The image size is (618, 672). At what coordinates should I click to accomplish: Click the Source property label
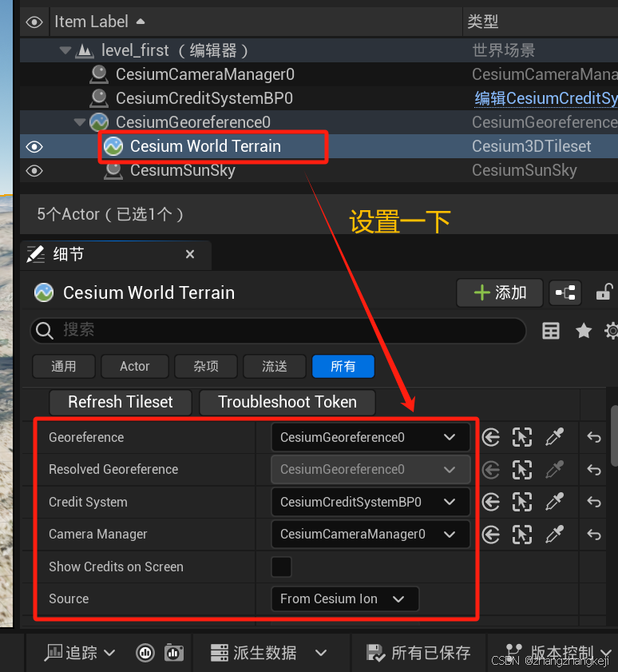69,598
